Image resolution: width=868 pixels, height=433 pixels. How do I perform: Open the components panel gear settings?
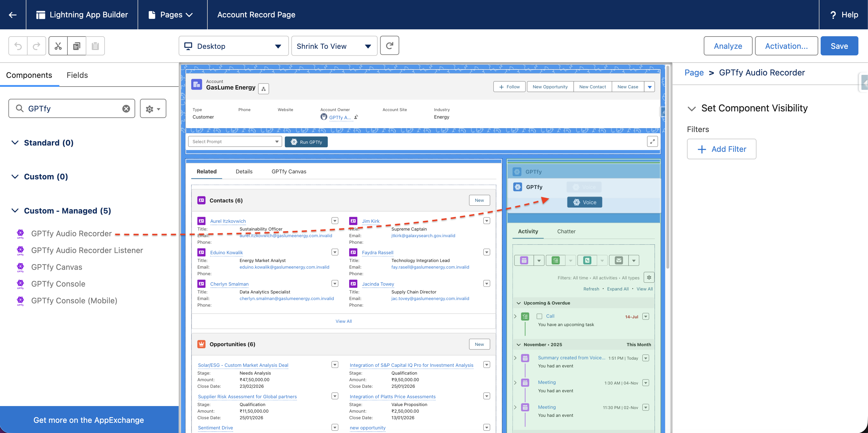(153, 108)
